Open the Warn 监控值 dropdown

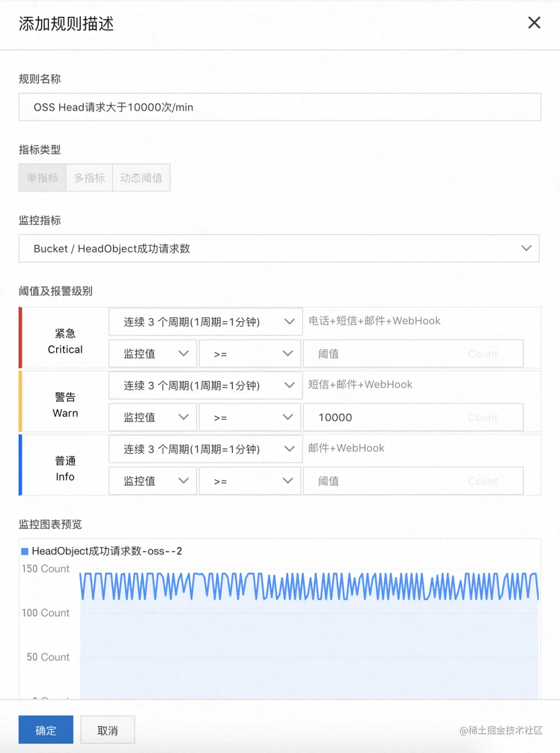coord(152,417)
